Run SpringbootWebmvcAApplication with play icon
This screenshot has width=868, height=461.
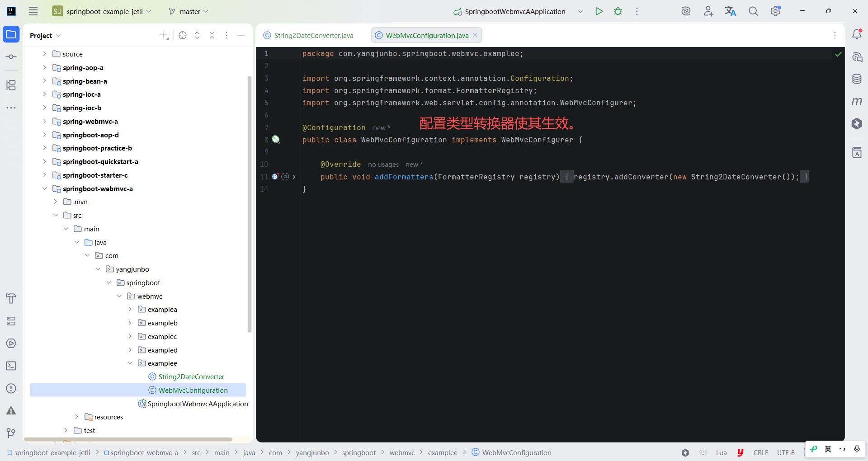(x=599, y=11)
